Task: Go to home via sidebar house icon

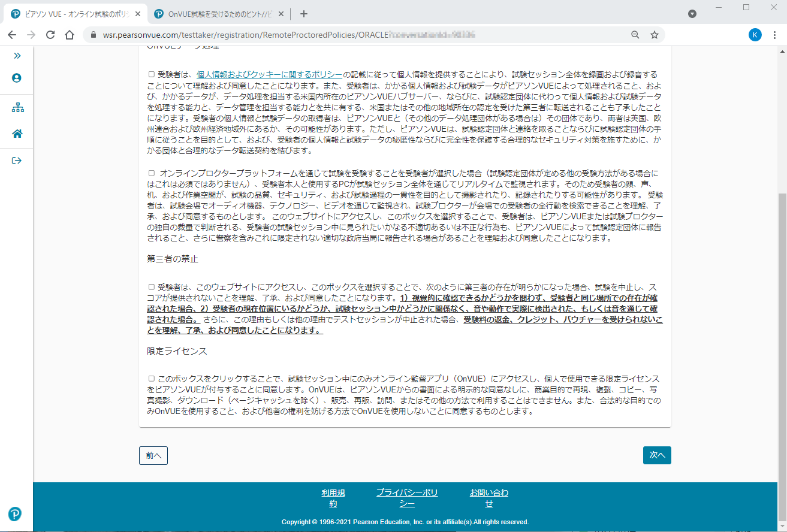Action: (17, 134)
